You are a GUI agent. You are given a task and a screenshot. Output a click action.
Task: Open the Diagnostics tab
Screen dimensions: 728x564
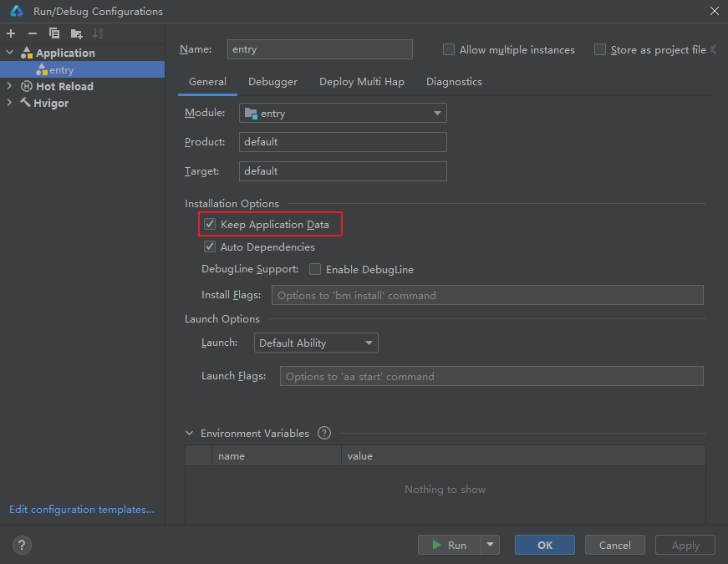(454, 82)
